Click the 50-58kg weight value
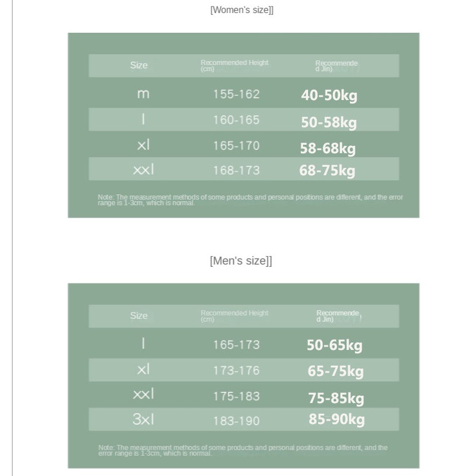This screenshot has height=476, width=476. click(329, 122)
